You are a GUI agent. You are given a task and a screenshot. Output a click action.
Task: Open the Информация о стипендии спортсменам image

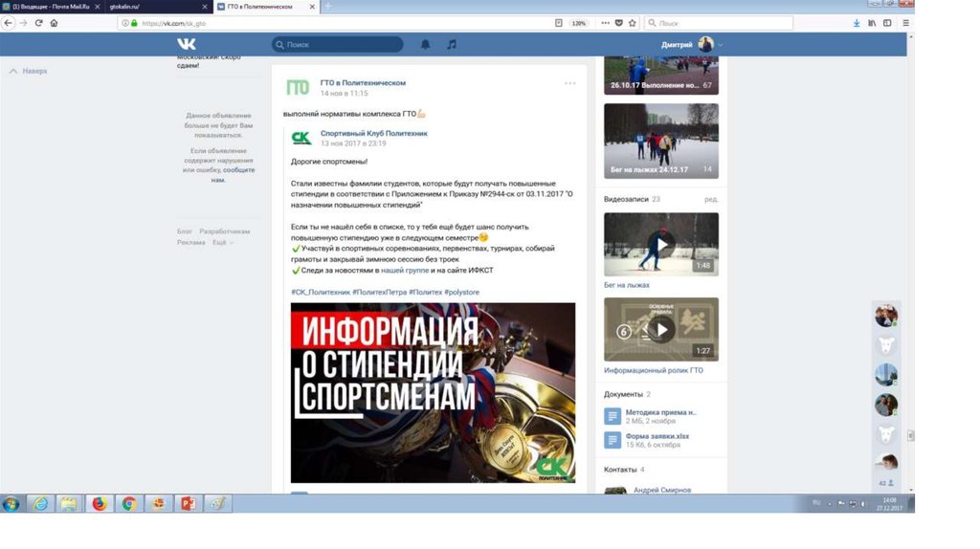pyautogui.click(x=433, y=392)
